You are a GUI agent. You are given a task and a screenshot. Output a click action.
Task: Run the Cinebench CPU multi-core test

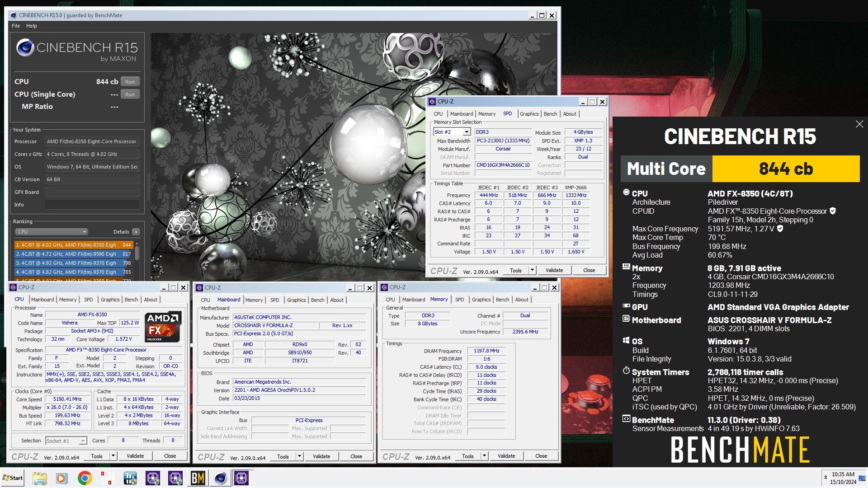click(130, 82)
